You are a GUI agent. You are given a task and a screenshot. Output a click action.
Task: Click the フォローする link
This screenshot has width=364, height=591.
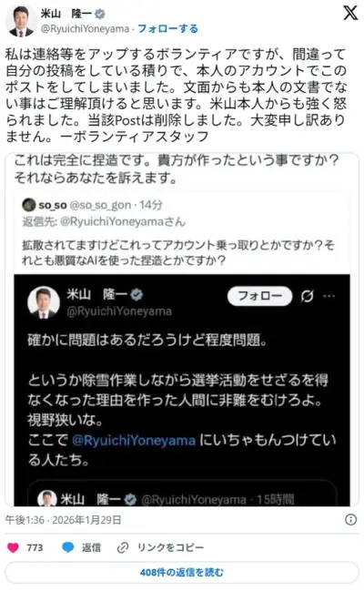tap(167, 28)
